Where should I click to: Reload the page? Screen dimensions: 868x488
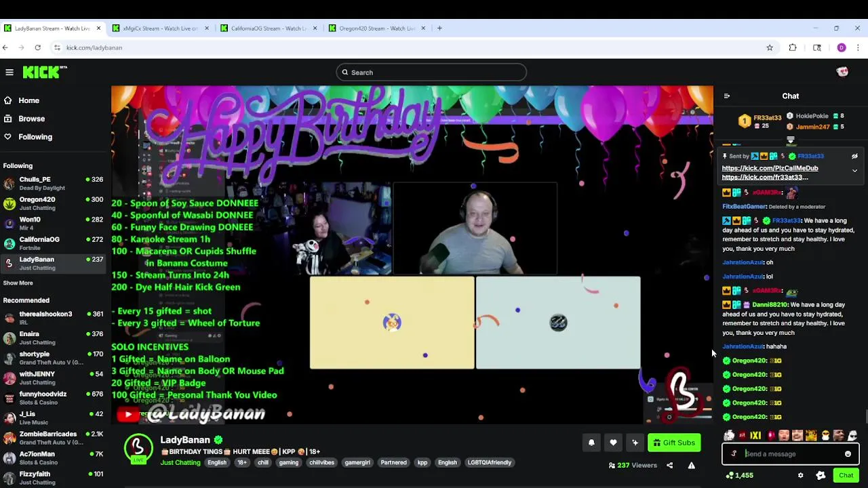[x=38, y=47]
